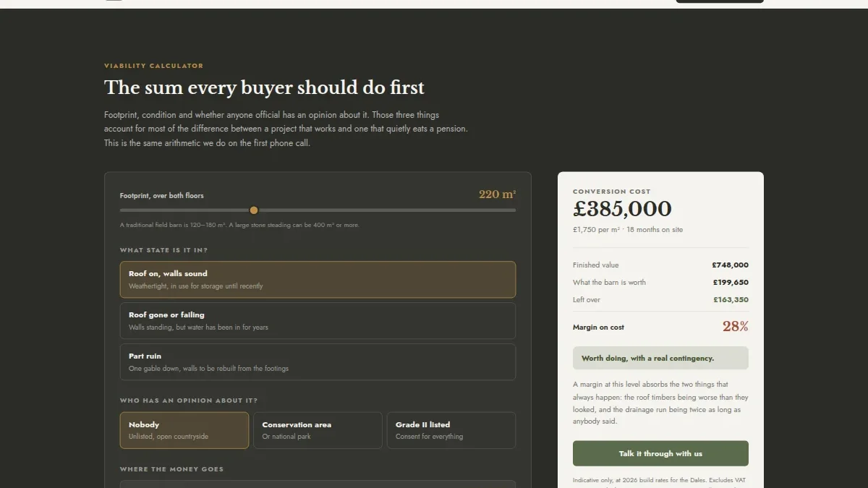The width and height of the screenshot is (868, 488).
Task: Select the "Grade II listed" option
Action: point(451,430)
